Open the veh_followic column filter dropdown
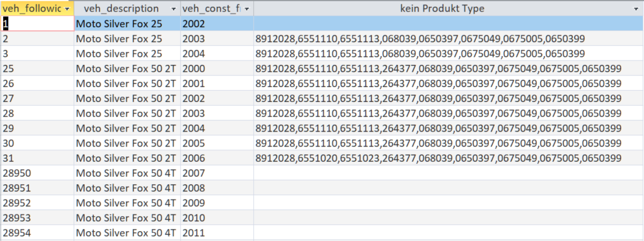The width and height of the screenshot is (644, 241). coord(67,9)
